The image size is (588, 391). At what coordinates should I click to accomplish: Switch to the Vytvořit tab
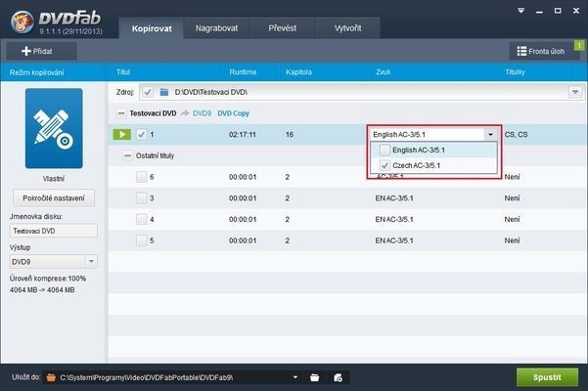click(347, 28)
